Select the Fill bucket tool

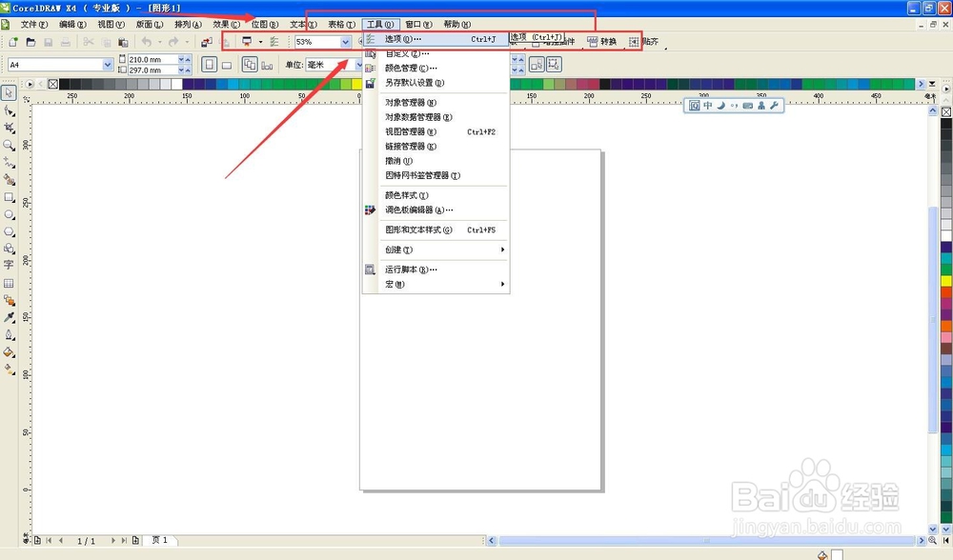(x=9, y=352)
